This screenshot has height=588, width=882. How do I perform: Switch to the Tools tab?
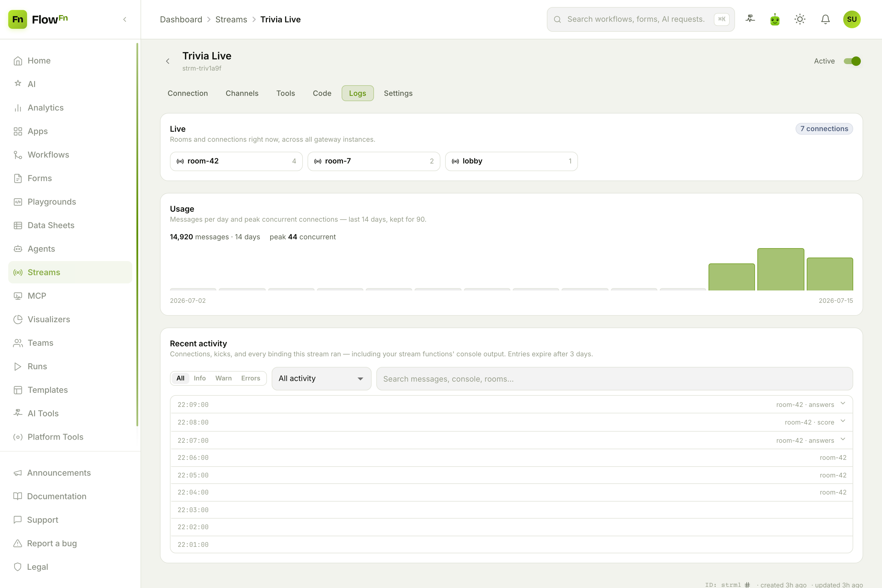pyautogui.click(x=285, y=93)
